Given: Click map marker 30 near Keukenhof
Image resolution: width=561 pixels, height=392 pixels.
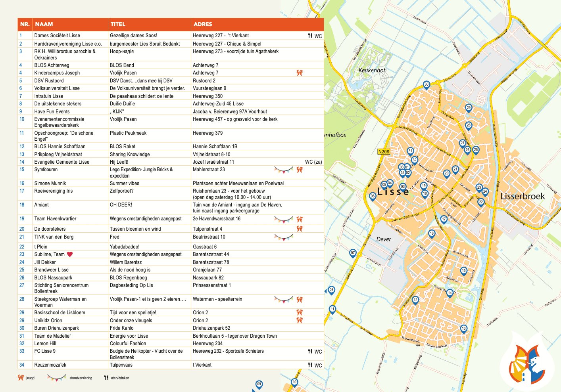Looking at the screenshot, I should pos(427,85).
